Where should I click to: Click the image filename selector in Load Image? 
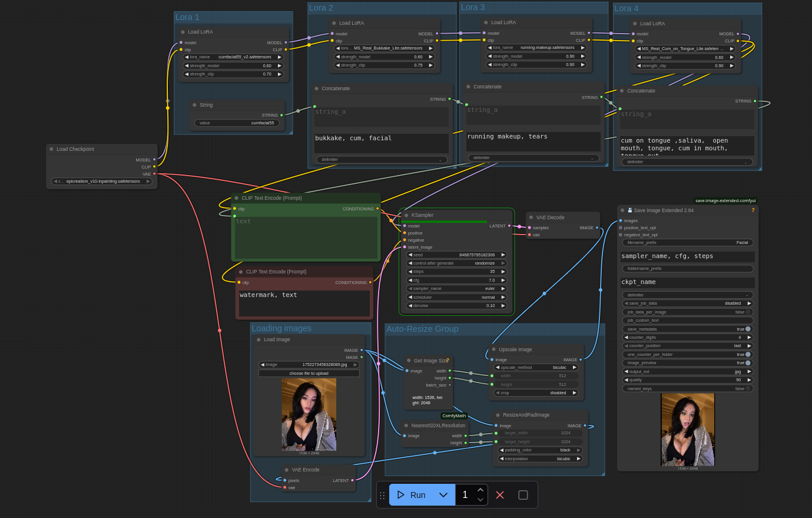point(309,365)
